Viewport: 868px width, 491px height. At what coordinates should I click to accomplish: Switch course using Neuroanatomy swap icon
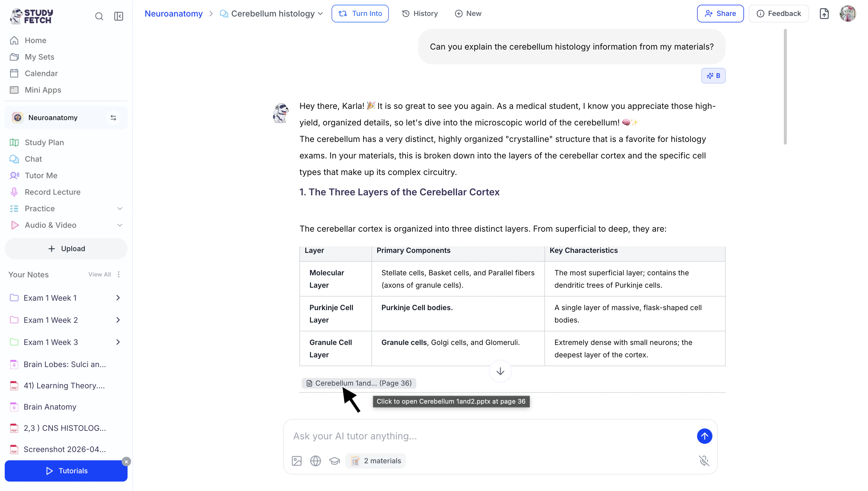pos(113,118)
